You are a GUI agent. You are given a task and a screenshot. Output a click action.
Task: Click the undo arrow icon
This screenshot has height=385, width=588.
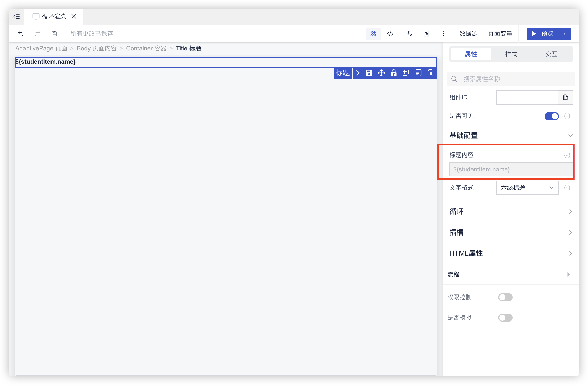coord(21,34)
